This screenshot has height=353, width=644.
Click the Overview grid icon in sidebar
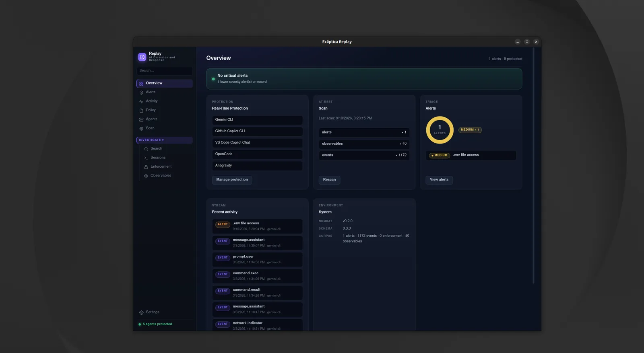(x=141, y=84)
